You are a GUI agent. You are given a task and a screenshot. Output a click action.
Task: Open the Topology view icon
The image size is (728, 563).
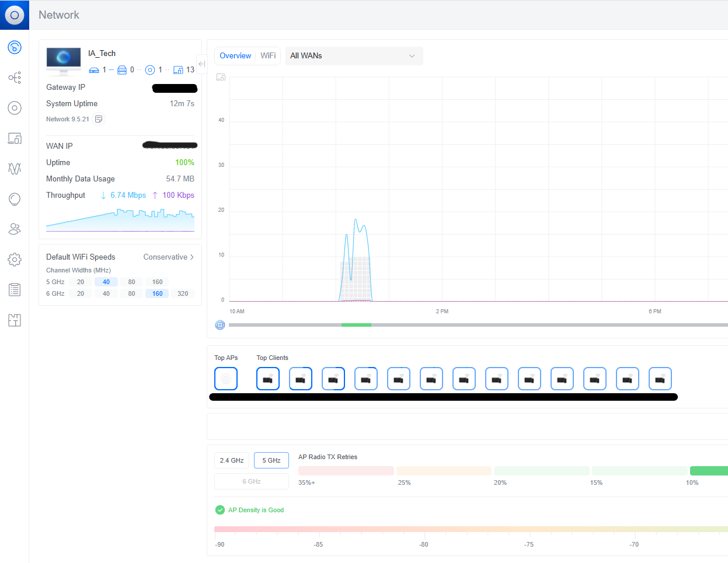point(15,78)
